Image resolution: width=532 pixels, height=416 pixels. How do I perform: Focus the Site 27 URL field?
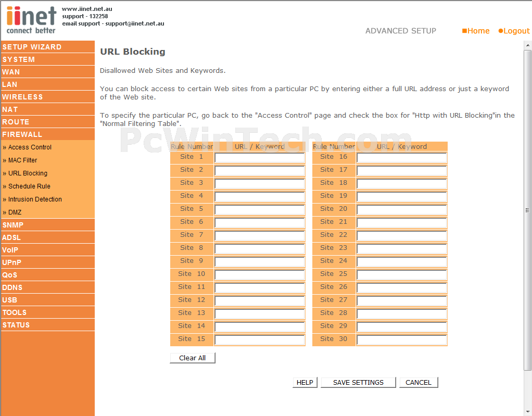[402, 301]
